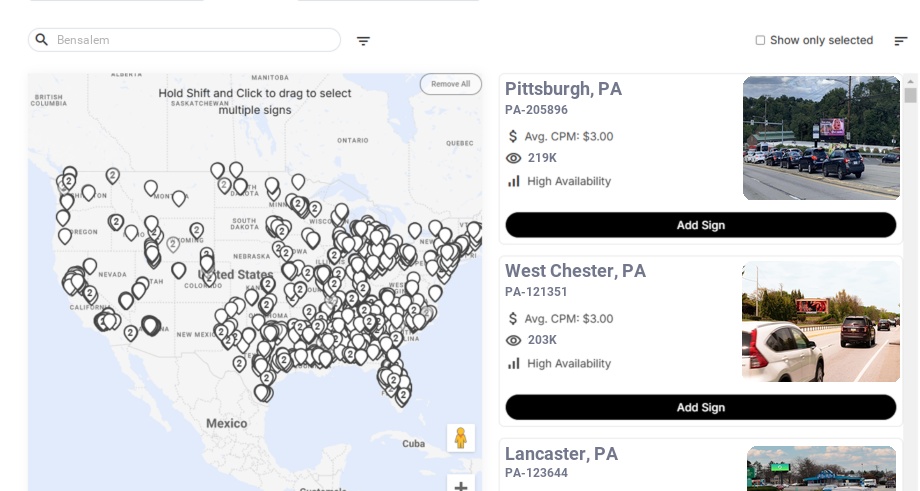
Task: Open the sort order icon
Action: tap(900, 41)
